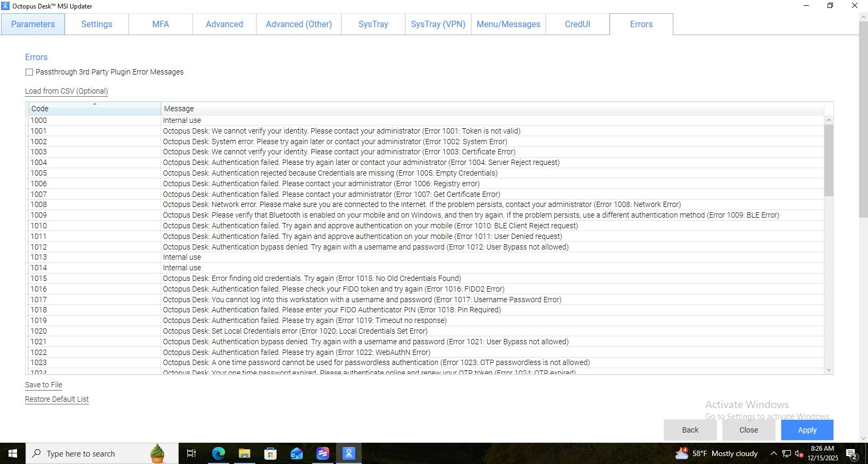Select the 1018 Pin Required message
Image resolution: width=868 pixels, height=464 pixels.
point(332,310)
